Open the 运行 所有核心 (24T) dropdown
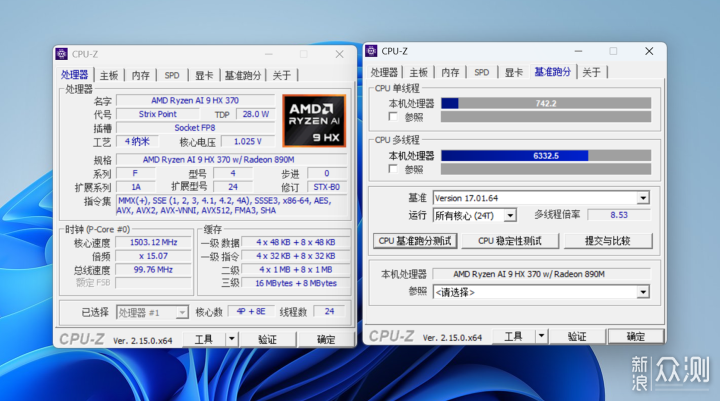Screen dimensions: 720x401 point(510,215)
